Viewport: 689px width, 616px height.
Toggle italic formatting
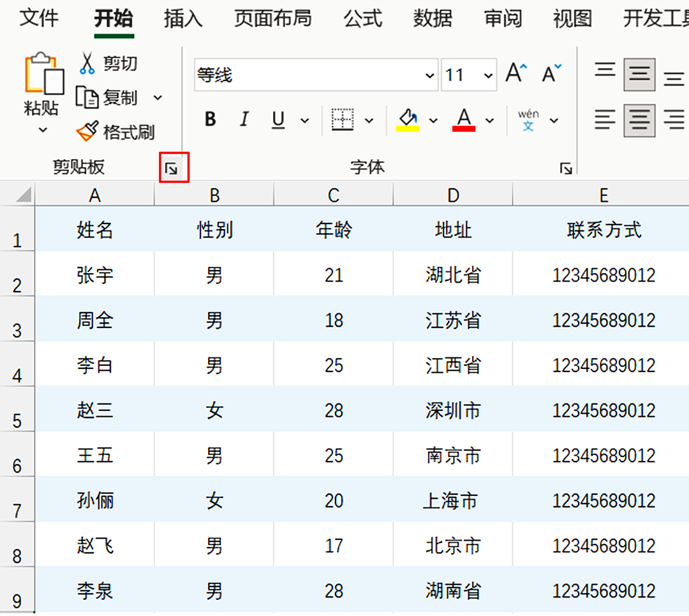click(243, 119)
